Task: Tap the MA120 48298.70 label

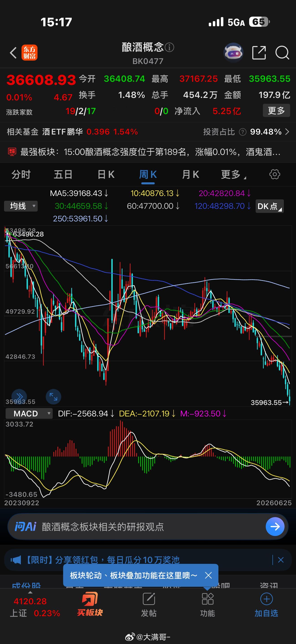Action: [x=223, y=206]
